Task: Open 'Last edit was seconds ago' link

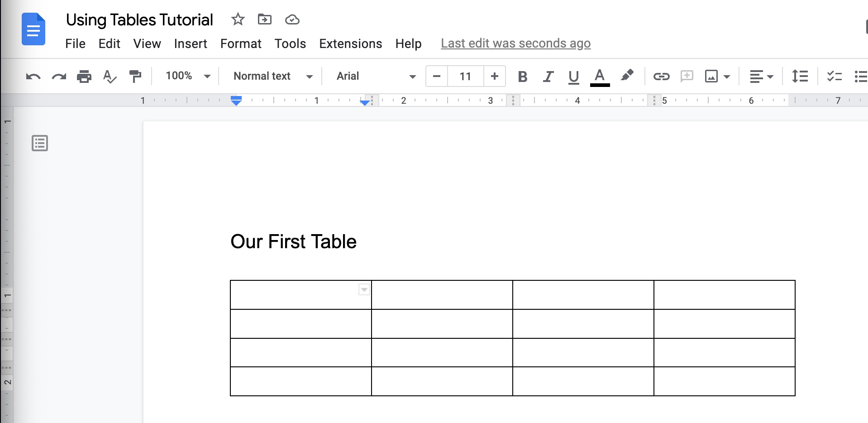Action: (515, 43)
